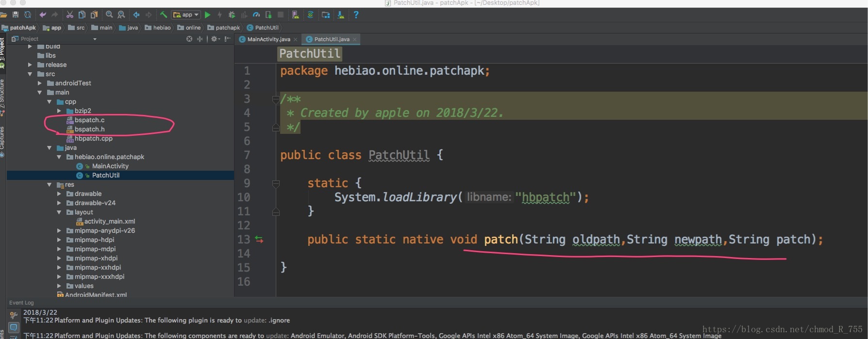
Task: Click the app breadcrumb item
Action: tap(52, 28)
